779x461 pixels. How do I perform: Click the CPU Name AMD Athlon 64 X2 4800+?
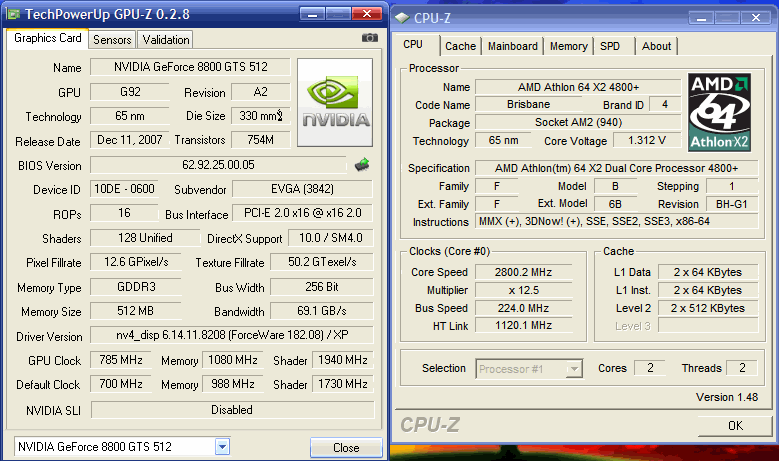(x=578, y=87)
